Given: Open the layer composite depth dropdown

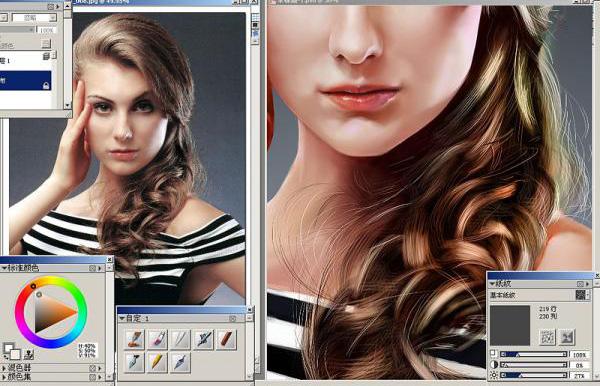Looking at the screenshot, I should (34, 18).
